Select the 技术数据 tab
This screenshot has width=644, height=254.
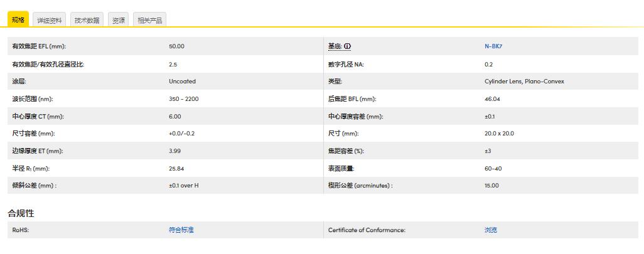coord(87,20)
